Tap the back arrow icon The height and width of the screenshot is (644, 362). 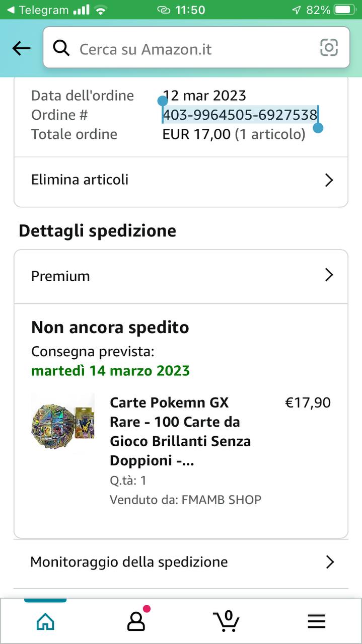point(21,48)
